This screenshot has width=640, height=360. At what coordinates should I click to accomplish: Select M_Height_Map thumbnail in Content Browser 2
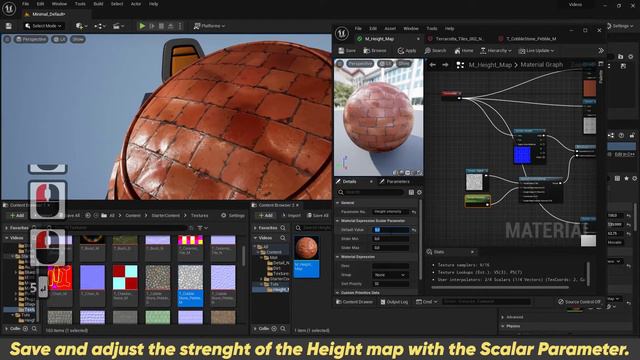pyautogui.click(x=307, y=256)
